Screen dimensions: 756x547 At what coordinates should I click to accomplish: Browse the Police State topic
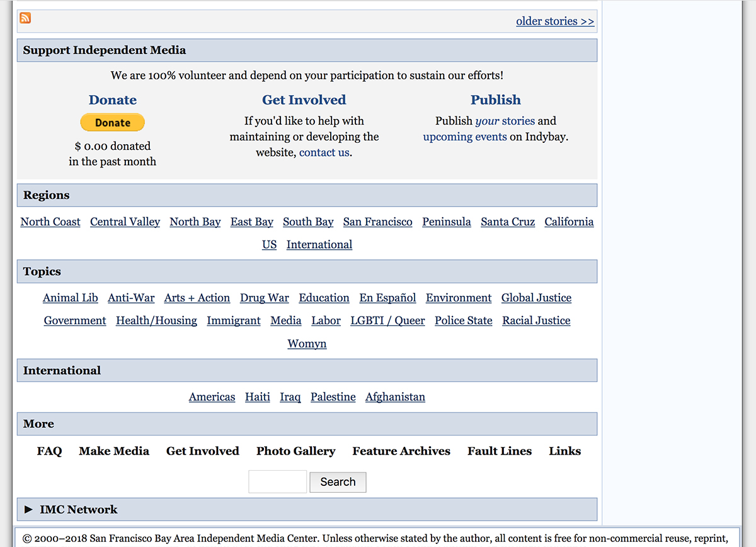point(464,320)
